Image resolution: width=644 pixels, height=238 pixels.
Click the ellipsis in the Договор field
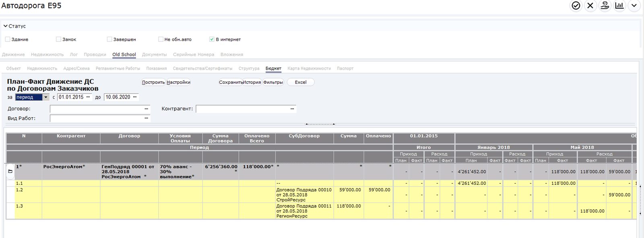point(147,109)
